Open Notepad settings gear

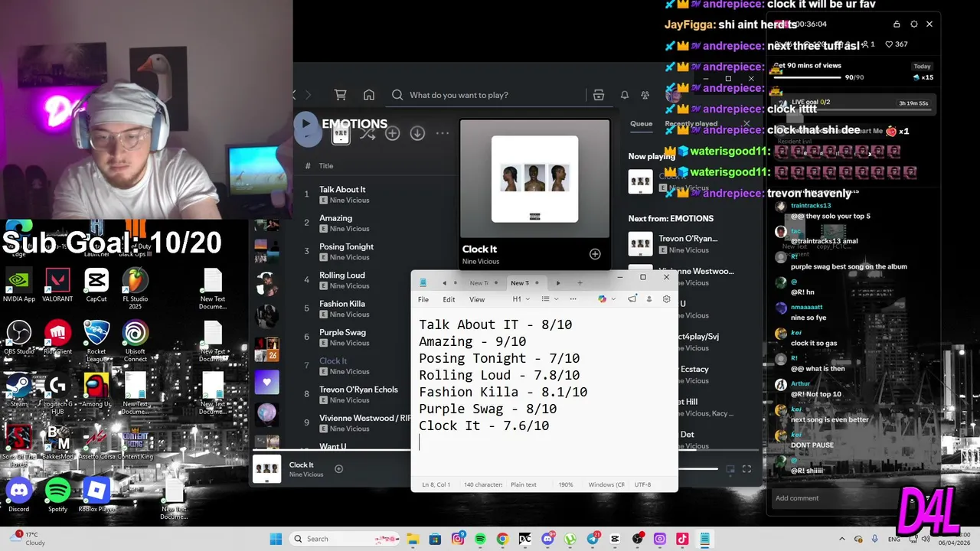coord(666,299)
